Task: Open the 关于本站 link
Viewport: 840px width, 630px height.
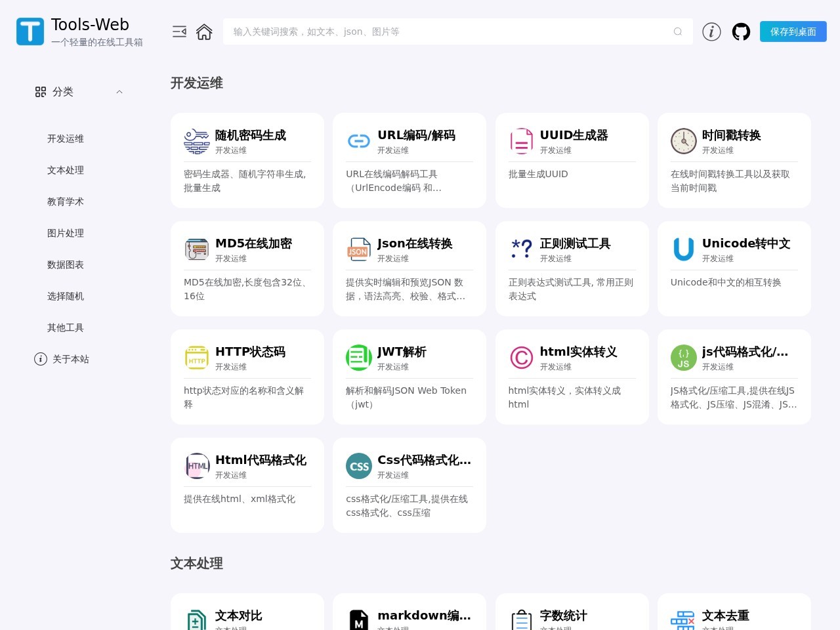Action: (70, 359)
